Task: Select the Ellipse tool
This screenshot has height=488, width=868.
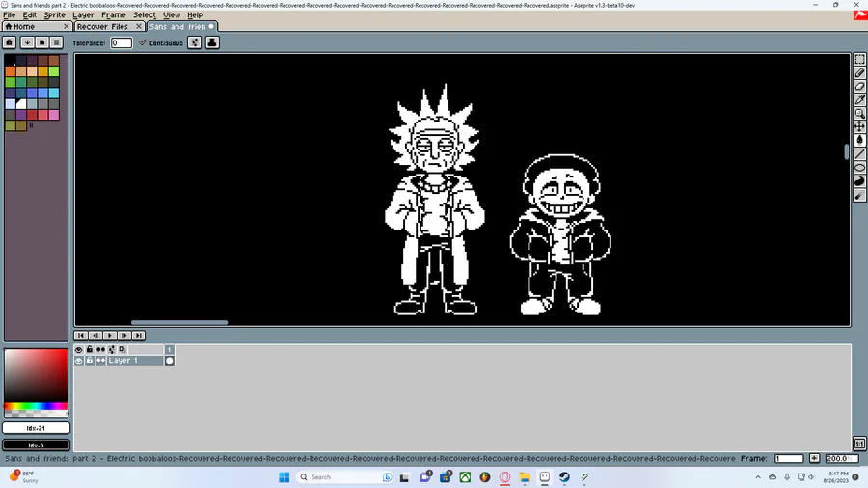Action: coord(859,168)
